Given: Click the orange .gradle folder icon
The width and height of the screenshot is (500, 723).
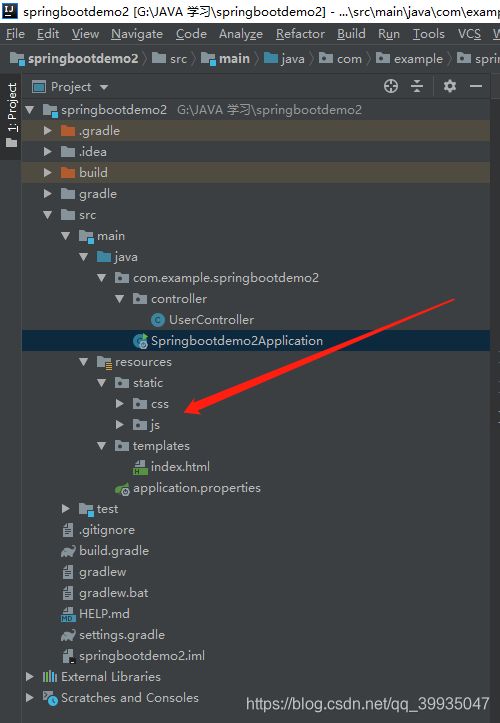Looking at the screenshot, I should coord(68,131).
